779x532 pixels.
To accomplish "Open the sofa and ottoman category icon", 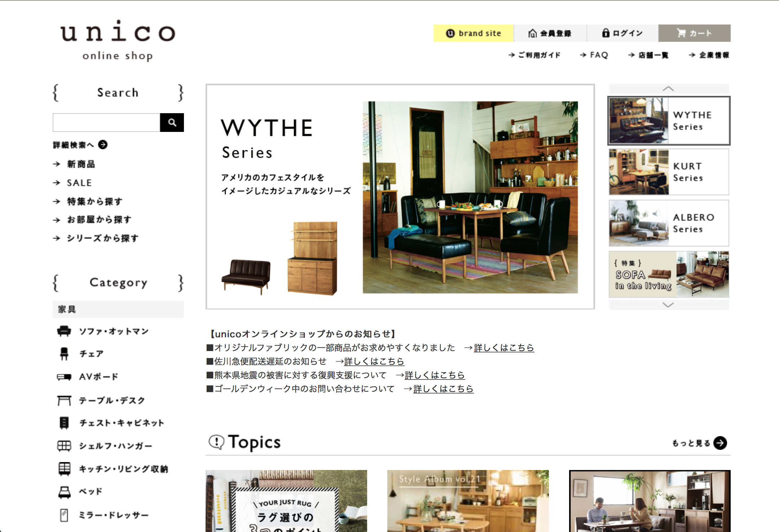I will [x=64, y=331].
